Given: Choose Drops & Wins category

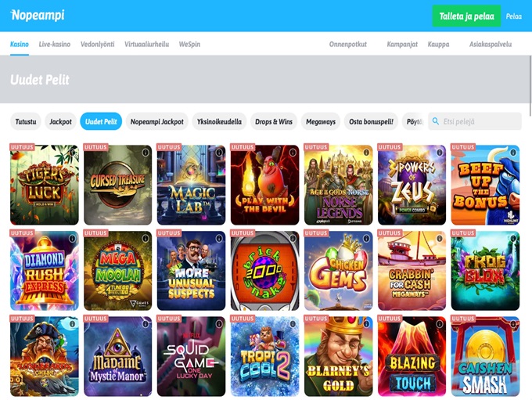Looking at the screenshot, I should pyautogui.click(x=274, y=121).
